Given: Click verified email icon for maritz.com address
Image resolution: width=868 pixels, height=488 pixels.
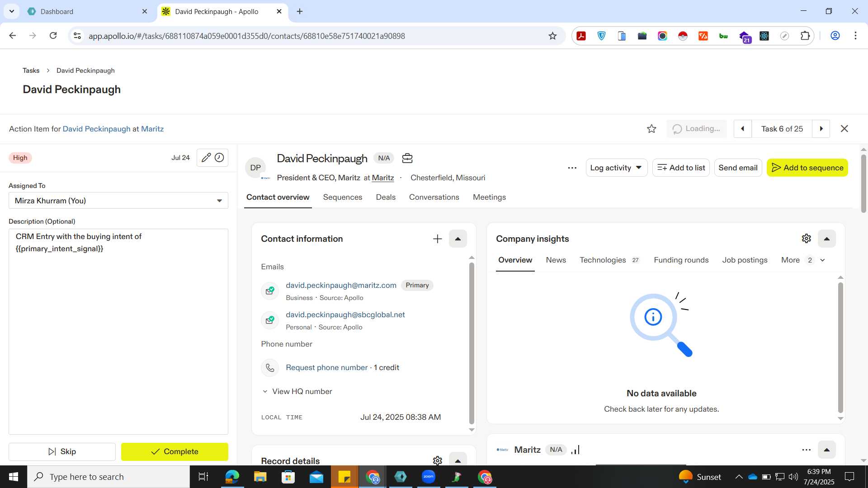Looking at the screenshot, I should (270, 291).
